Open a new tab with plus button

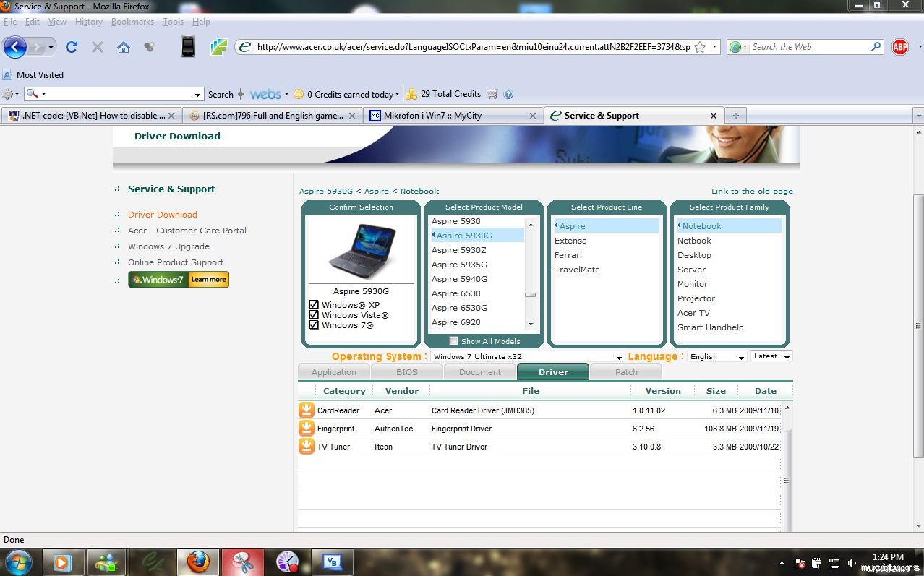click(735, 116)
